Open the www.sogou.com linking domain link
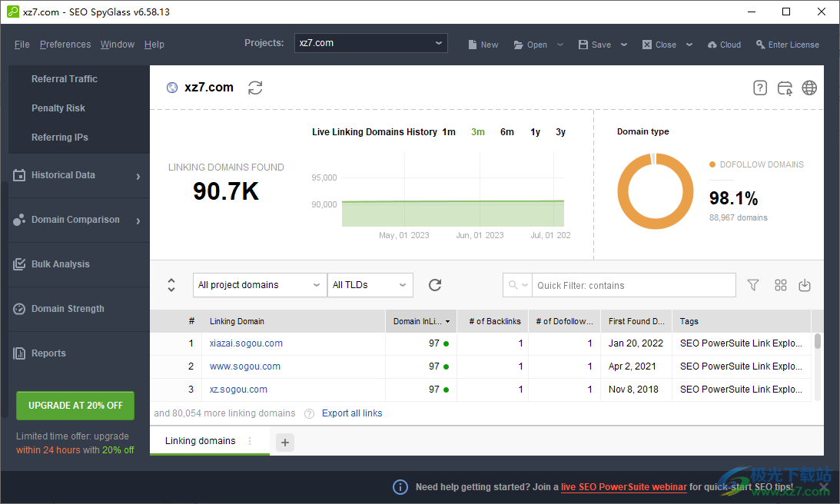The height and width of the screenshot is (504, 840). coord(245,366)
